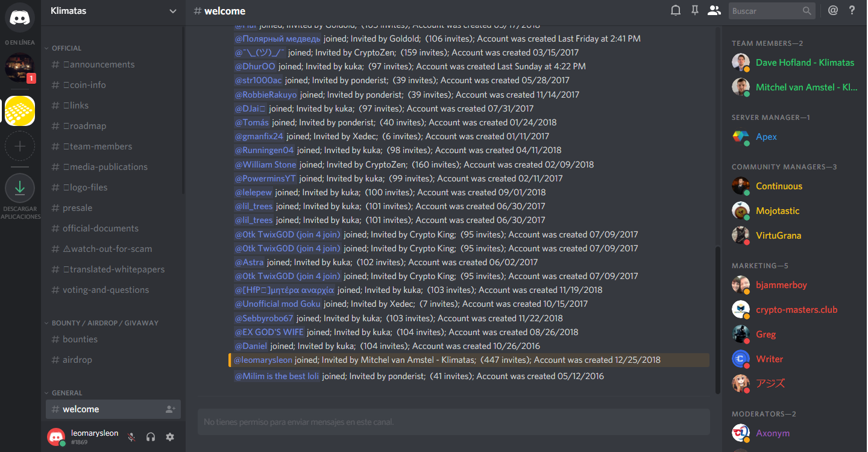Click the @leomarysleon mention link
Viewport: 868px width, 452px height.
click(x=263, y=360)
